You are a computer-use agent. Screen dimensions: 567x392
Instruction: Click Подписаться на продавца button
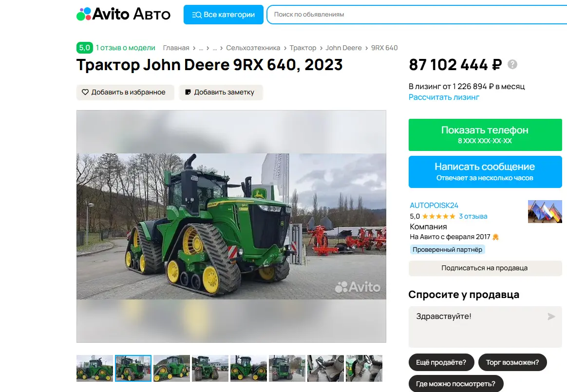(x=485, y=268)
